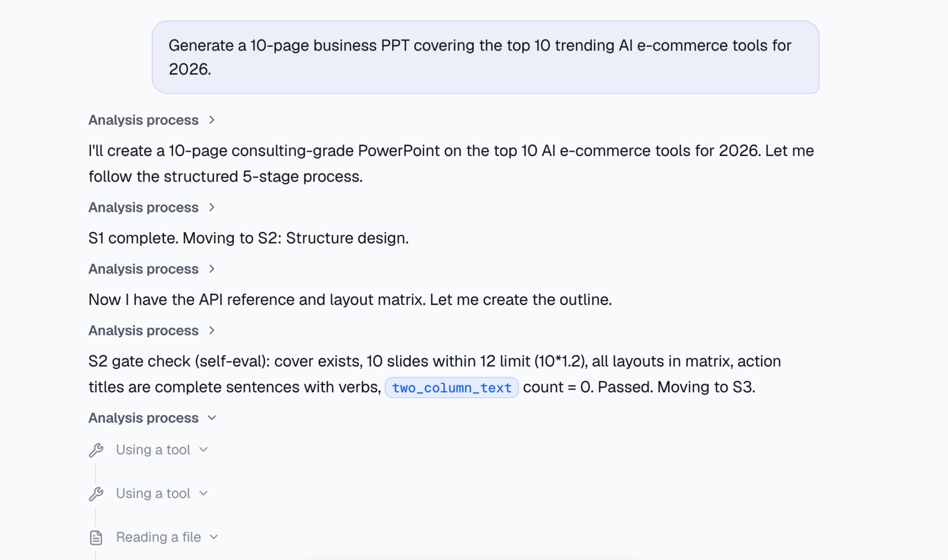Click the first Analysis process label
The image size is (948, 560).
coord(143,120)
